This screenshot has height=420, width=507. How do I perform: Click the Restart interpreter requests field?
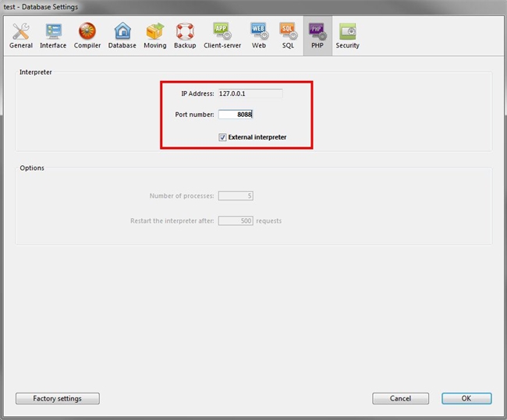[x=236, y=221]
